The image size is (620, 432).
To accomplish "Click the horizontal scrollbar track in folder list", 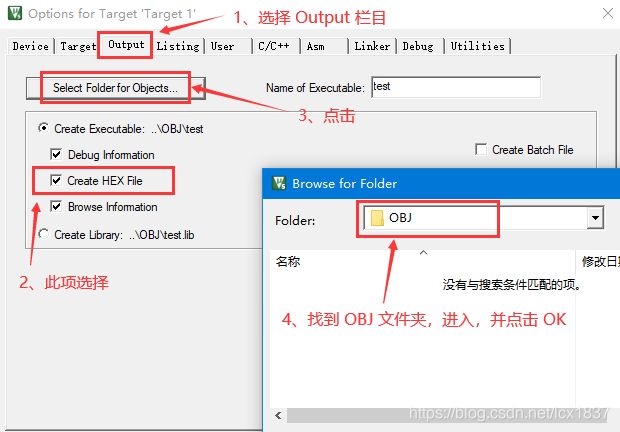I will coord(447,415).
